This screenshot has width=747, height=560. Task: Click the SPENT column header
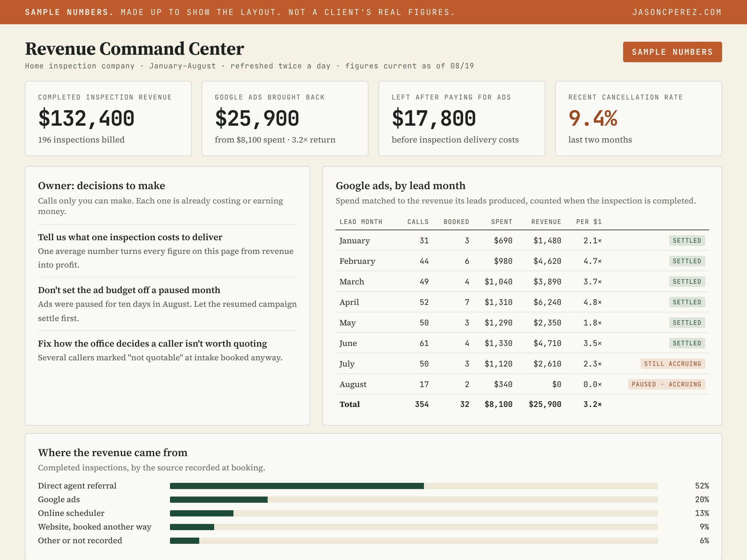pyautogui.click(x=502, y=222)
